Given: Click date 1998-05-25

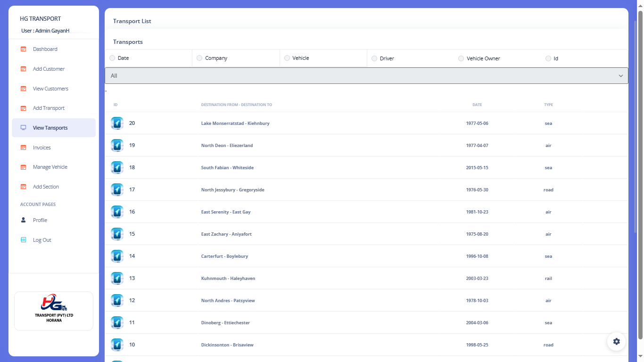Looking at the screenshot, I should pyautogui.click(x=477, y=345).
